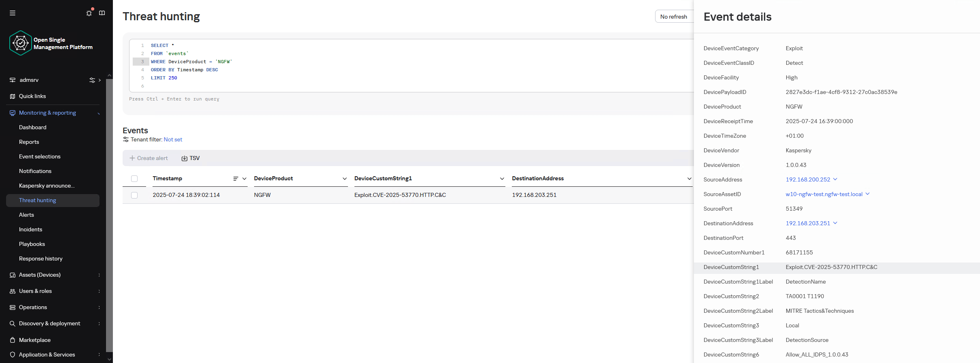Click Monitoring & reporting chart icon

(x=13, y=113)
